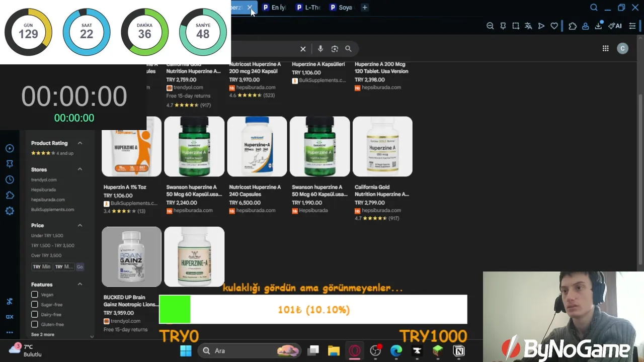Viewport: 644px width, 362px height.
Task: Open the Google apps grid
Action: pos(606,48)
